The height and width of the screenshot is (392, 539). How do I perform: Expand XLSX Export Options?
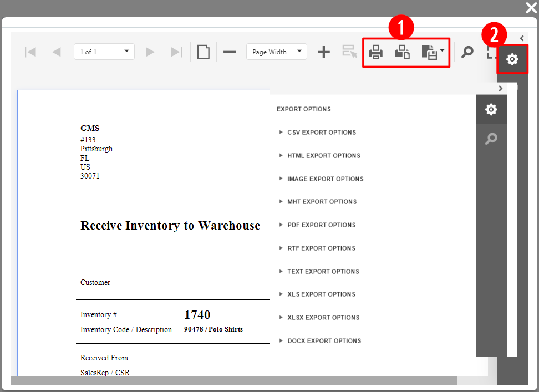pos(323,318)
